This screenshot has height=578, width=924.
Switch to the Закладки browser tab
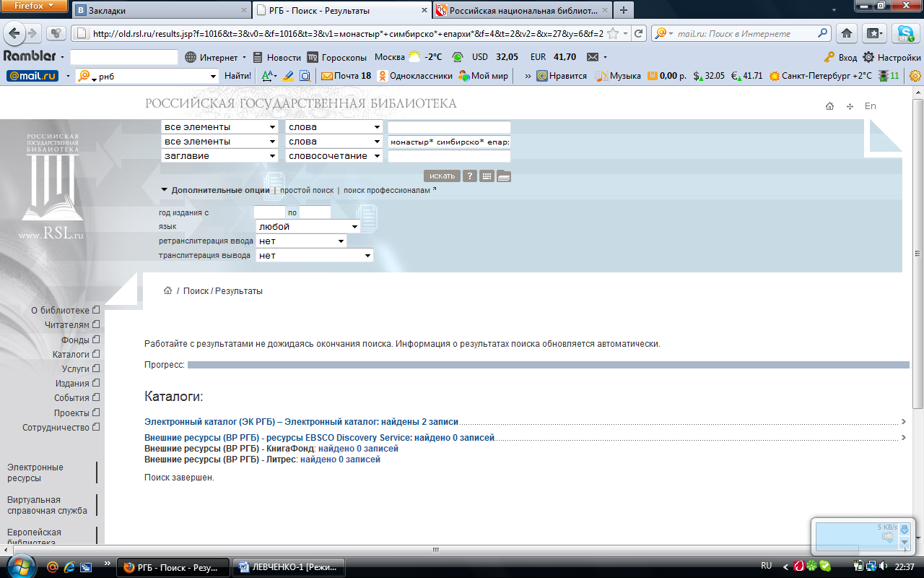160,11
